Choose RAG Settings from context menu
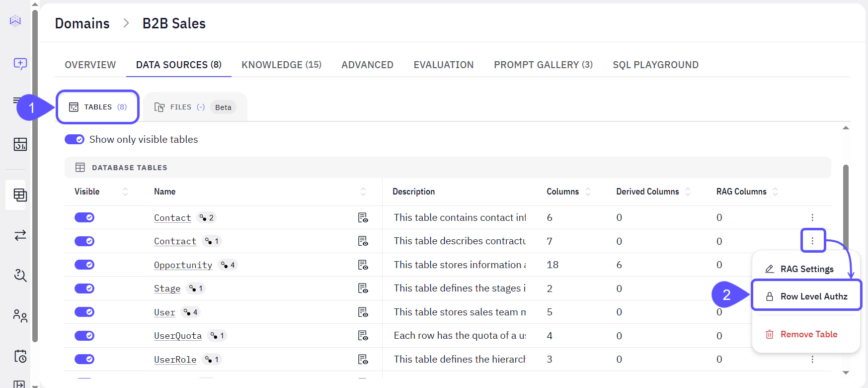The width and height of the screenshot is (868, 388). click(x=806, y=269)
